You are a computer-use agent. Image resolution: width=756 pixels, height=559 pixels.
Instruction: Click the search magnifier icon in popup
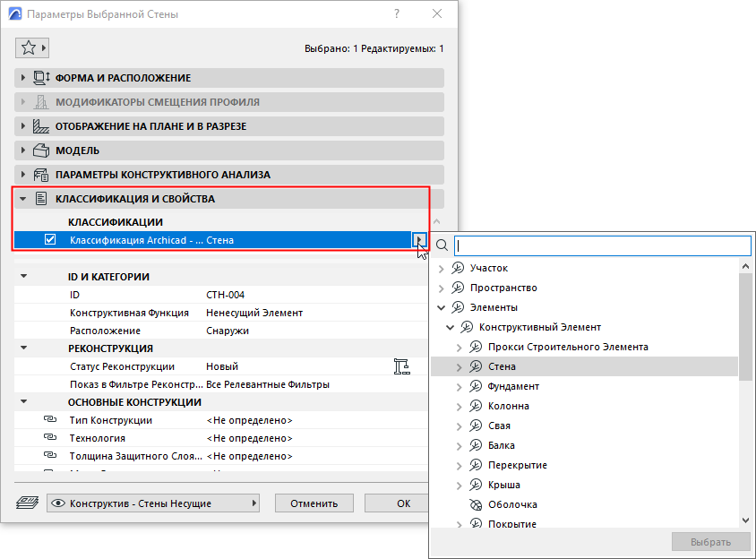point(442,245)
